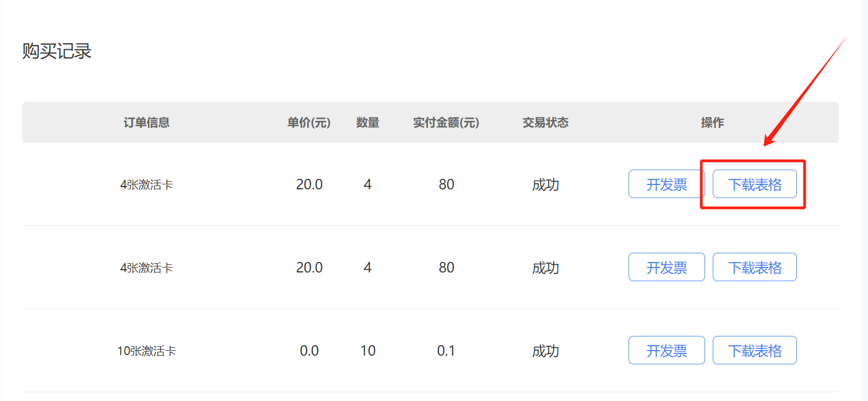
Task: Click the 交易状态 column header
Action: click(545, 123)
